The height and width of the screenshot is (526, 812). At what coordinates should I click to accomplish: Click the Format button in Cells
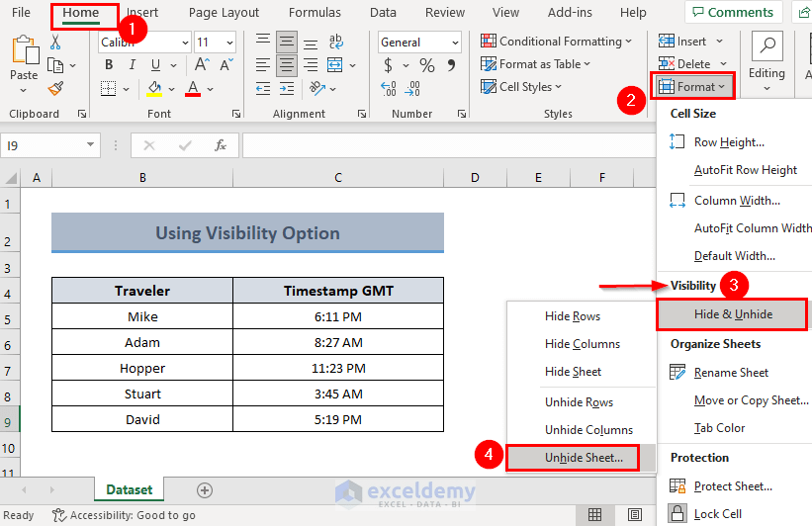[692, 86]
